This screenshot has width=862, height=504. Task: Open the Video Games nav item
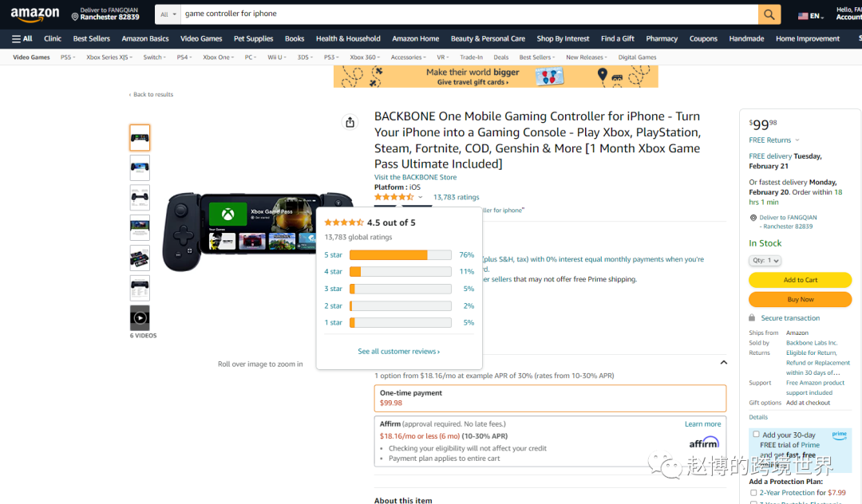click(x=201, y=38)
